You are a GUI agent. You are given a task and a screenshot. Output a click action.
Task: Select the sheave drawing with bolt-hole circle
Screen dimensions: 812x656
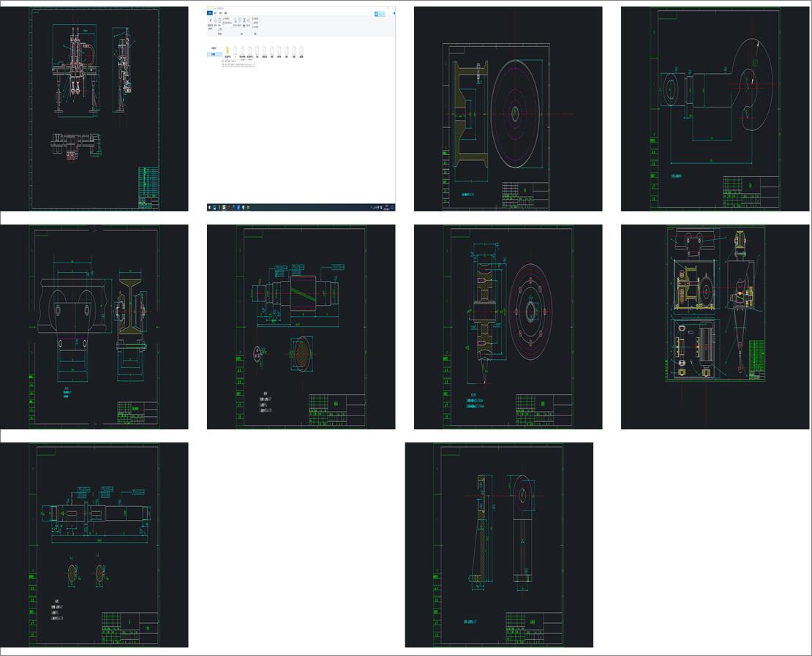click(508, 327)
